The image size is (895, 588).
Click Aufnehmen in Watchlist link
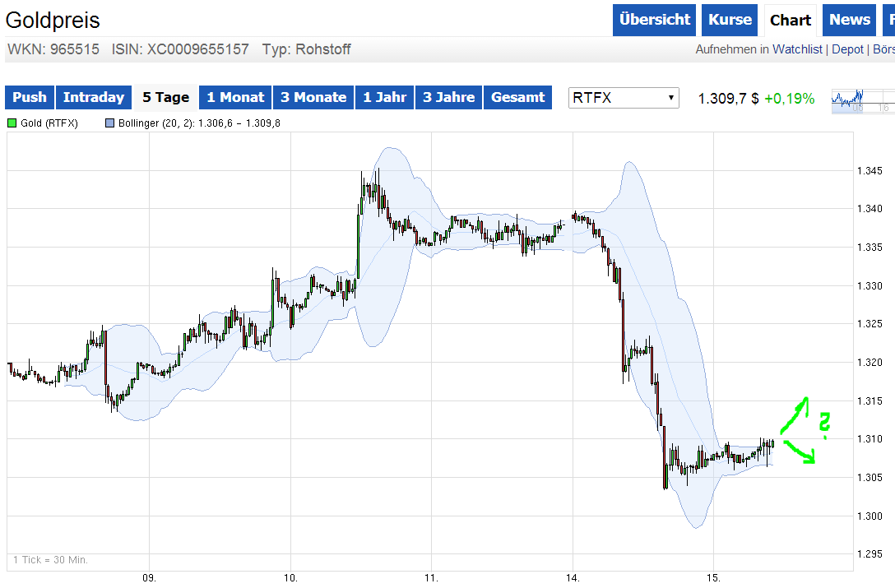(758, 49)
